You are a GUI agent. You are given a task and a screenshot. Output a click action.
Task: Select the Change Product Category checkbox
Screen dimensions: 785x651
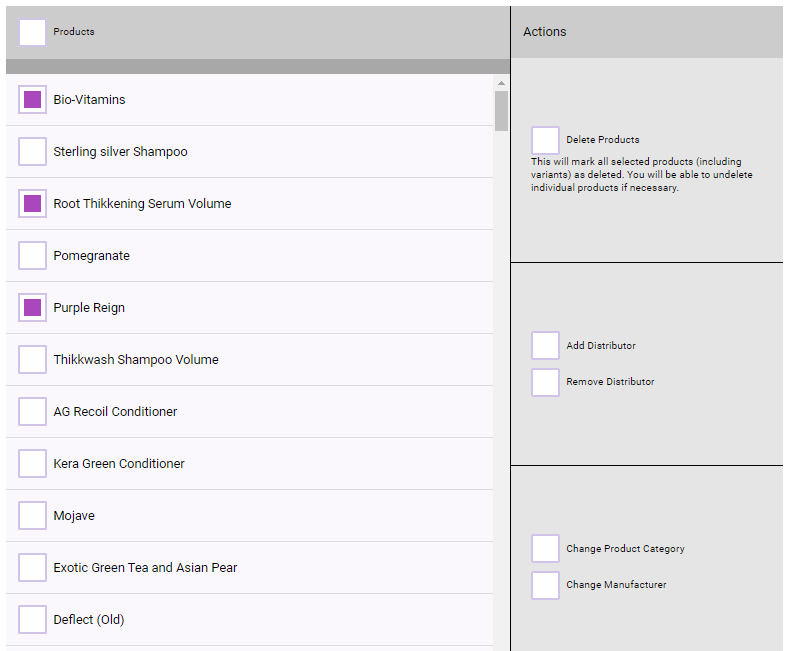pyautogui.click(x=545, y=549)
